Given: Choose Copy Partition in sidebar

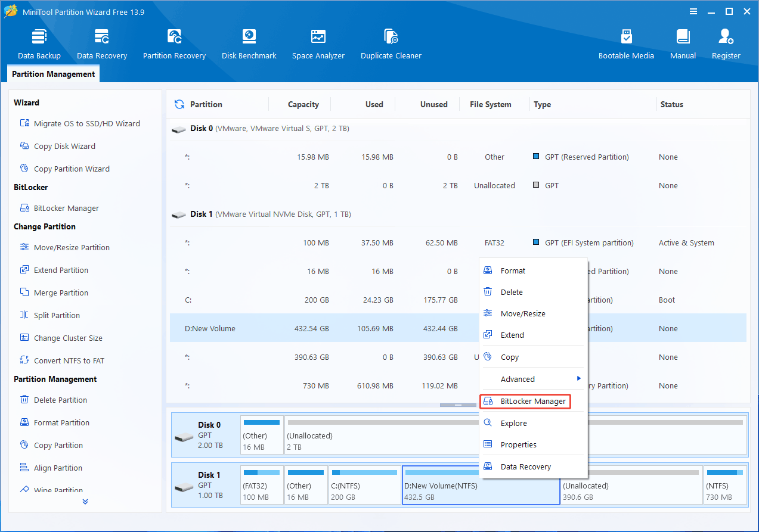Looking at the screenshot, I should tap(51, 445).
